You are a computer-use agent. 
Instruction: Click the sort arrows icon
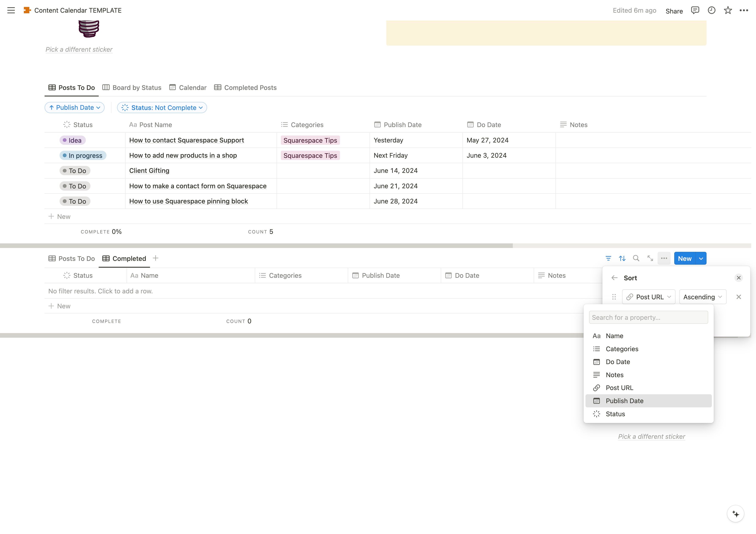point(622,258)
